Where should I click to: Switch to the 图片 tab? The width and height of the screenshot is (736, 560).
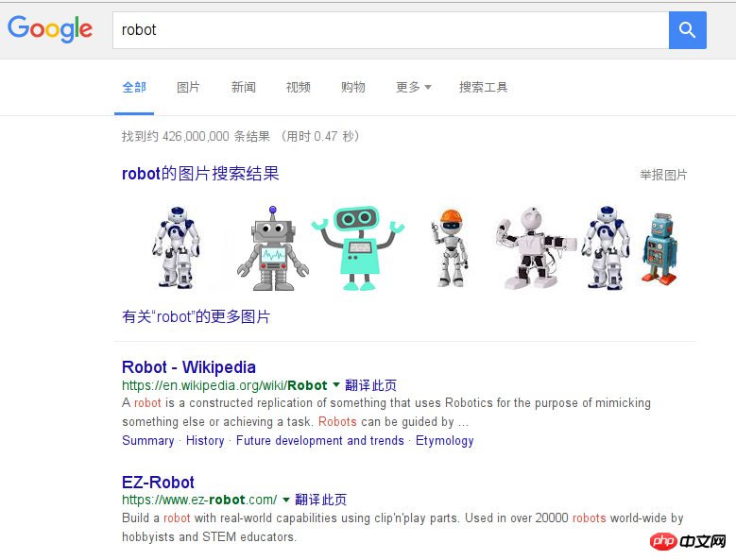(x=188, y=87)
